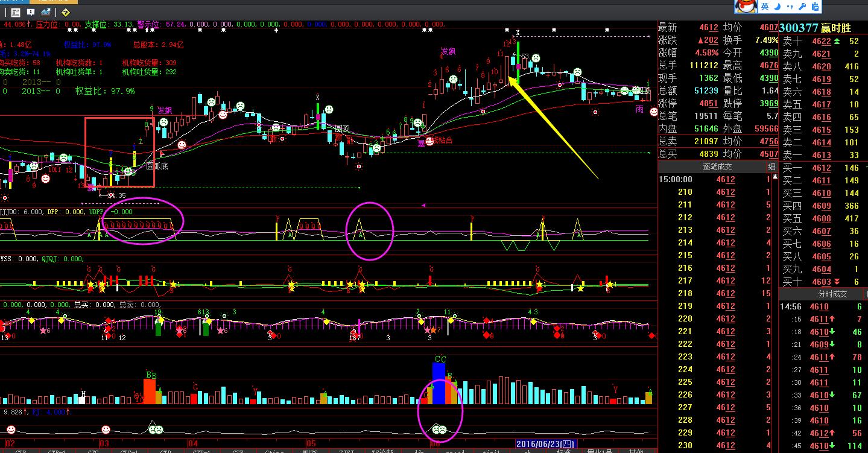The height and width of the screenshot is (453, 868).
Task: Switch to the 标准 indicator tab
Action: (x=563, y=451)
